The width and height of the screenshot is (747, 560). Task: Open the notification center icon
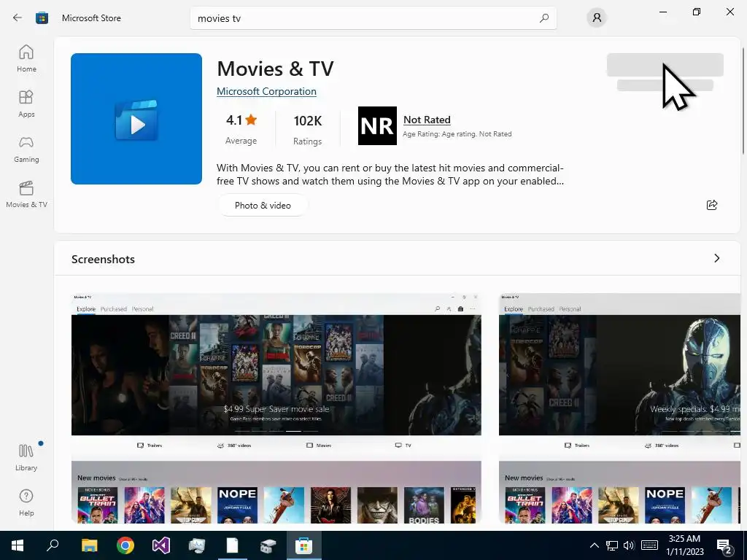(x=724, y=546)
